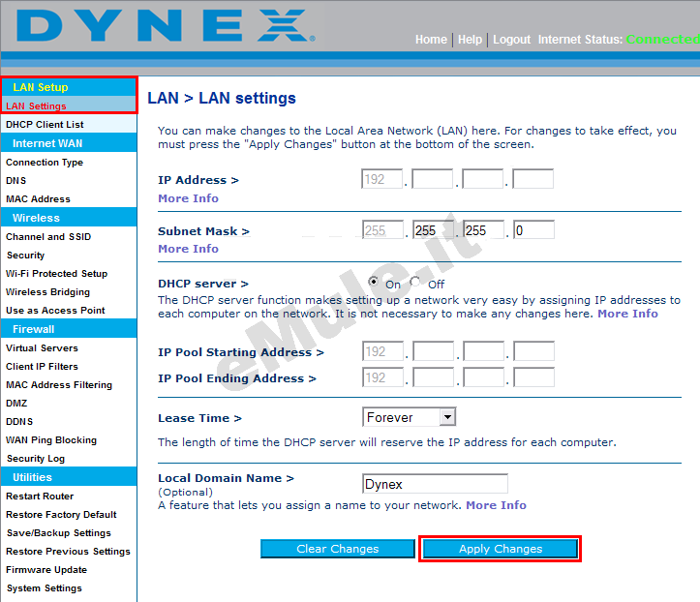This screenshot has height=602, width=700.
Task: Click More Info under Subnet Mask
Action: pyautogui.click(x=188, y=249)
